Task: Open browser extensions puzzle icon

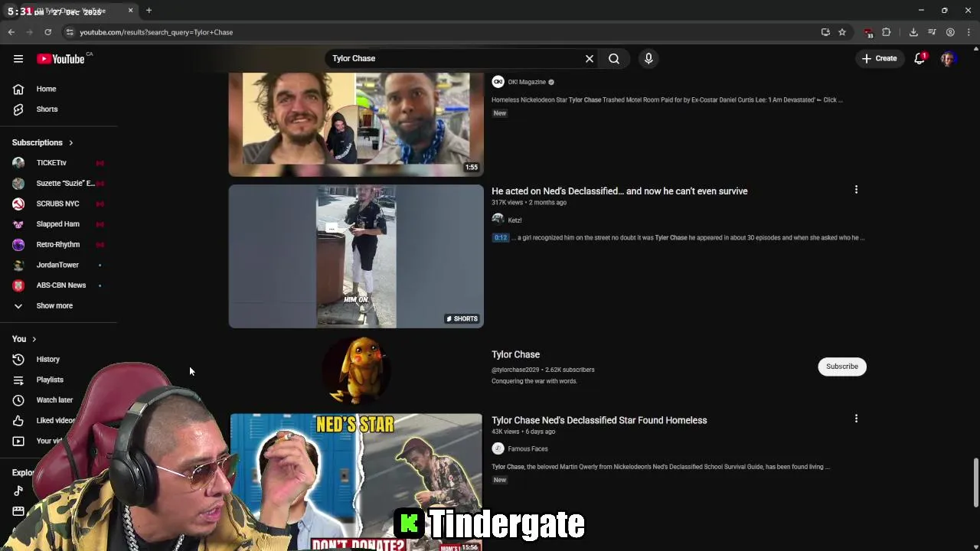Action: 887,32
